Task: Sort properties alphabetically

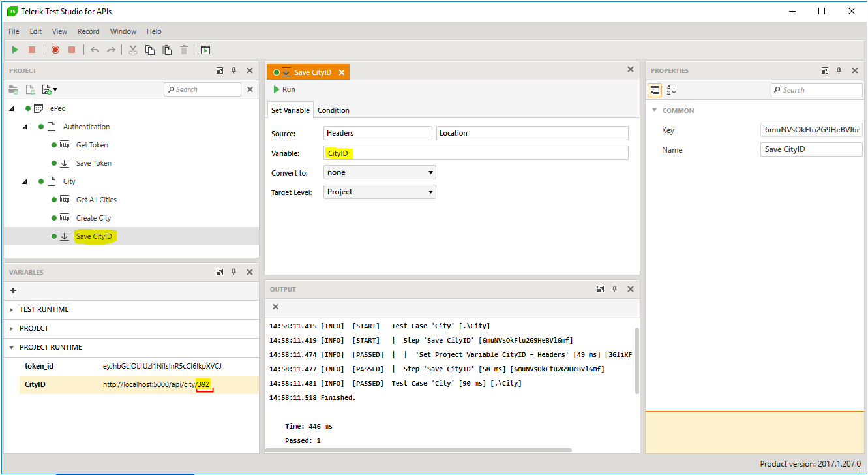Action: [672, 90]
